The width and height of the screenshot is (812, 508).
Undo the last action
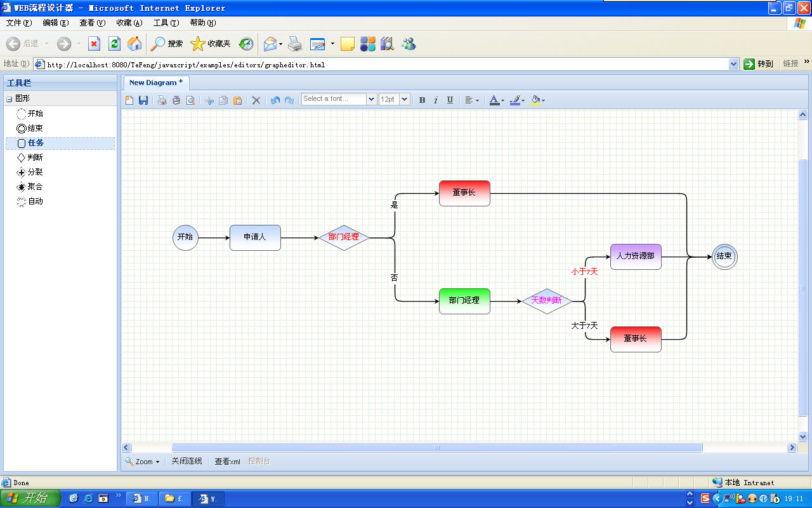pos(275,100)
